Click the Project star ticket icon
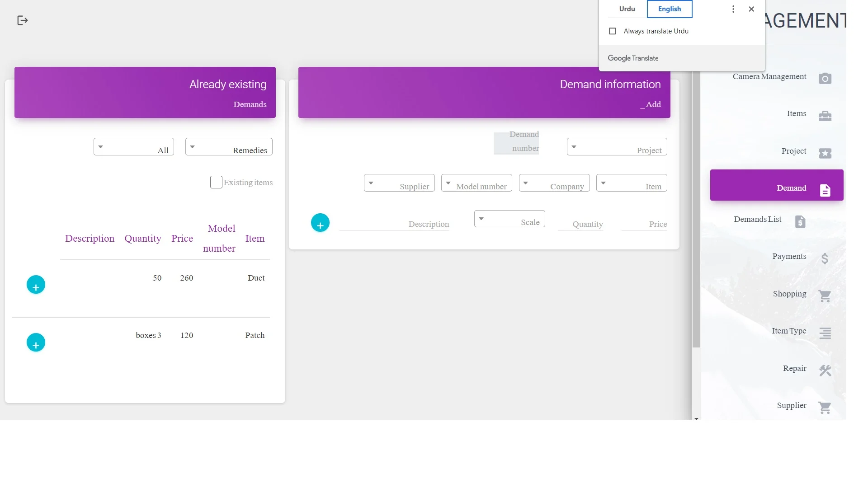The image size is (868, 488). point(825,153)
